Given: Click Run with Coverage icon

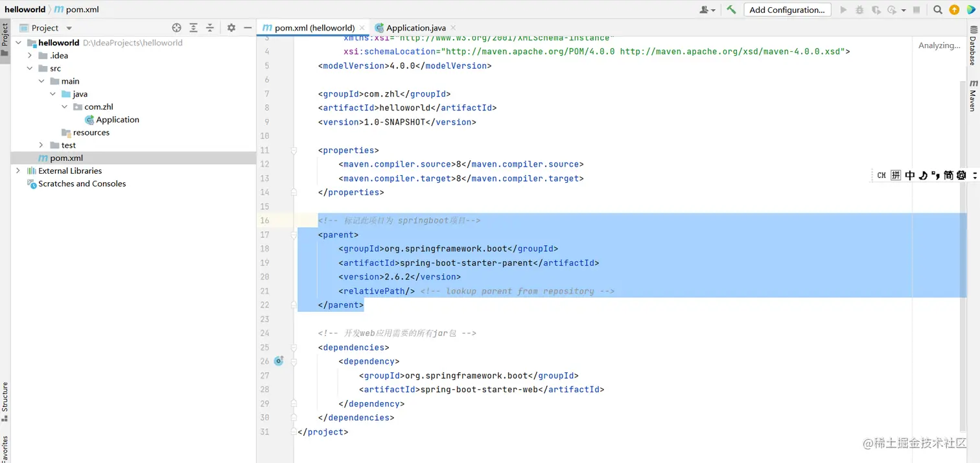Looking at the screenshot, I should coord(876,10).
